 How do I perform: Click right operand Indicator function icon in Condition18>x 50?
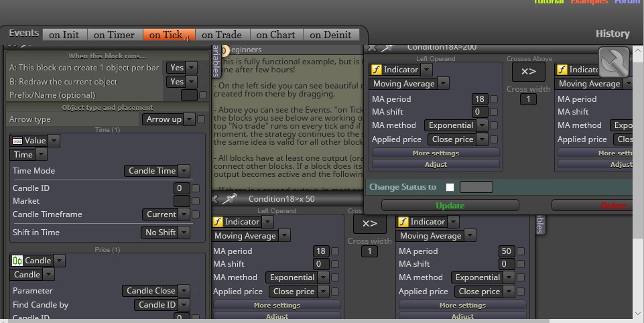click(x=403, y=222)
